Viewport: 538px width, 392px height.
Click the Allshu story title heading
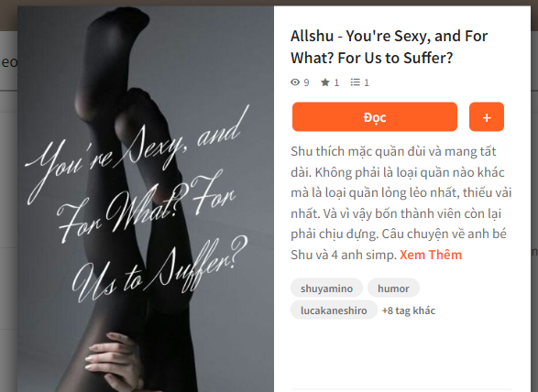click(x=389, y=47)
